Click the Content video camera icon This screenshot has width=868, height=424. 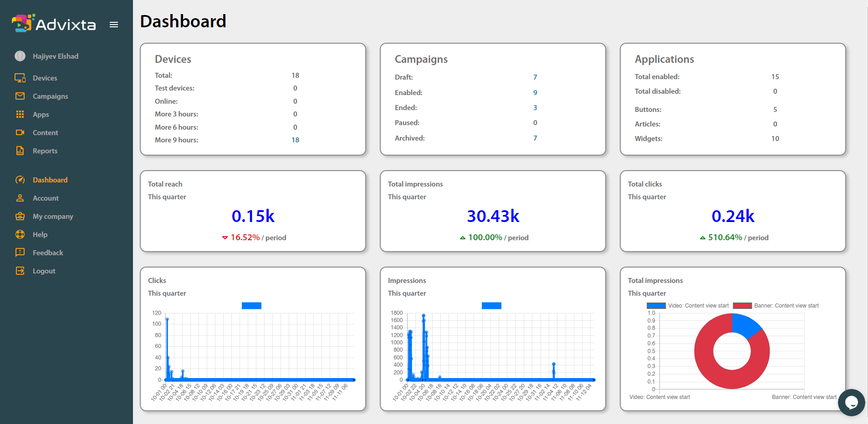point(20,132)
